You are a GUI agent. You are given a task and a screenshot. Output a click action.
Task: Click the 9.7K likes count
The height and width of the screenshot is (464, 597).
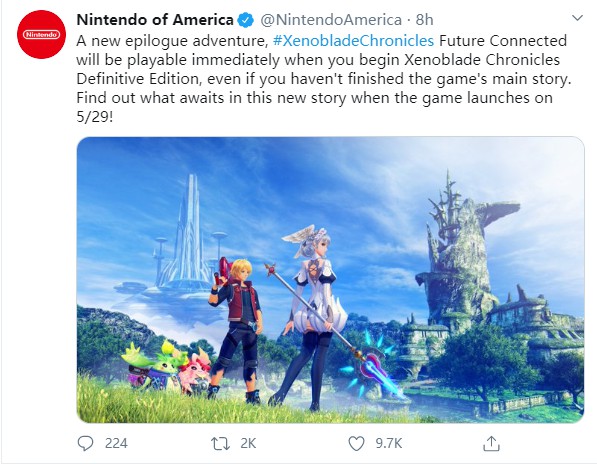tap(389, 443)
